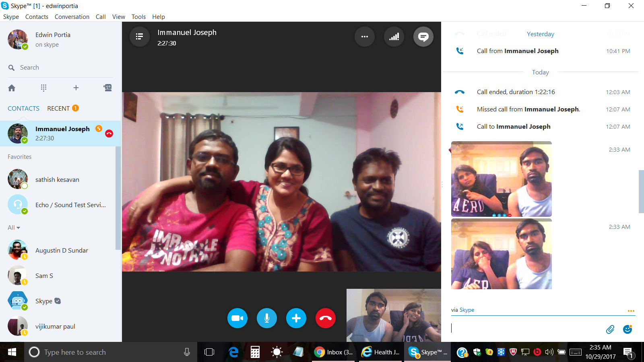Image resolution: width=644 pixels, height=362 pixels.
Task: Open call quality signal bars icon
Action: pyautogui.click(x=394, y=37)
